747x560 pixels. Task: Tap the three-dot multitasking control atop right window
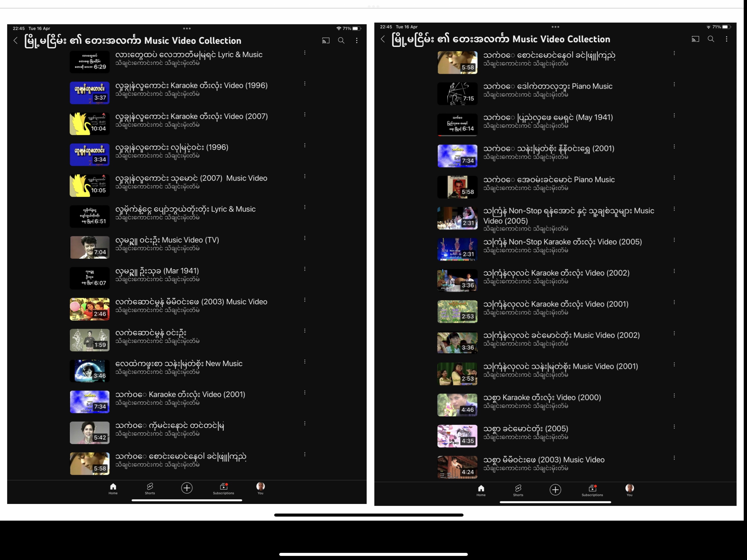(555, 27)
